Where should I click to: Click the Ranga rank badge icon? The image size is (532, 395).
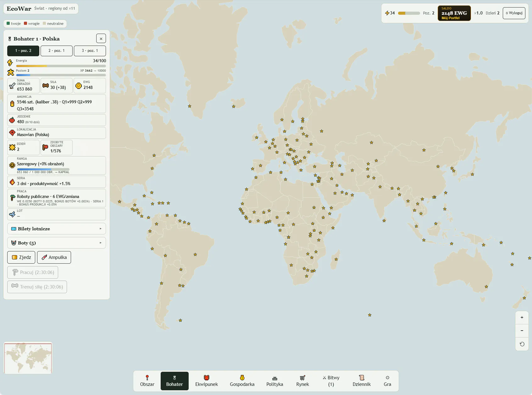tap(12, 165)
